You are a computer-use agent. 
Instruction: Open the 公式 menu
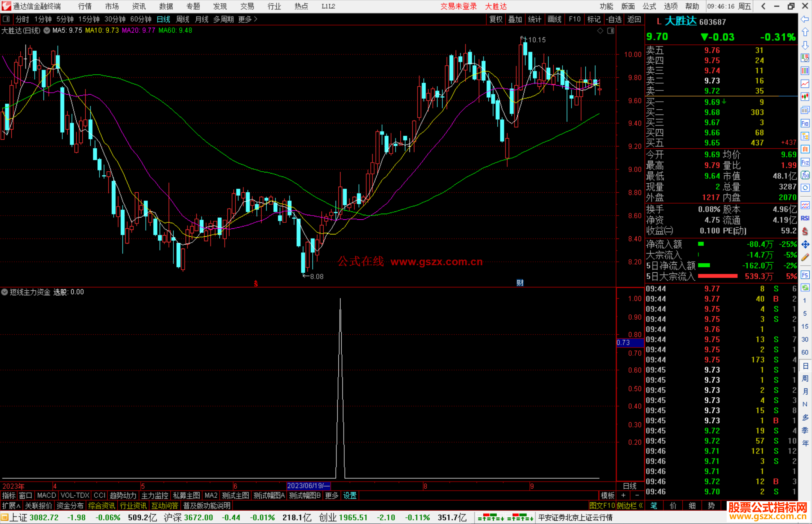tap(649, 6)
